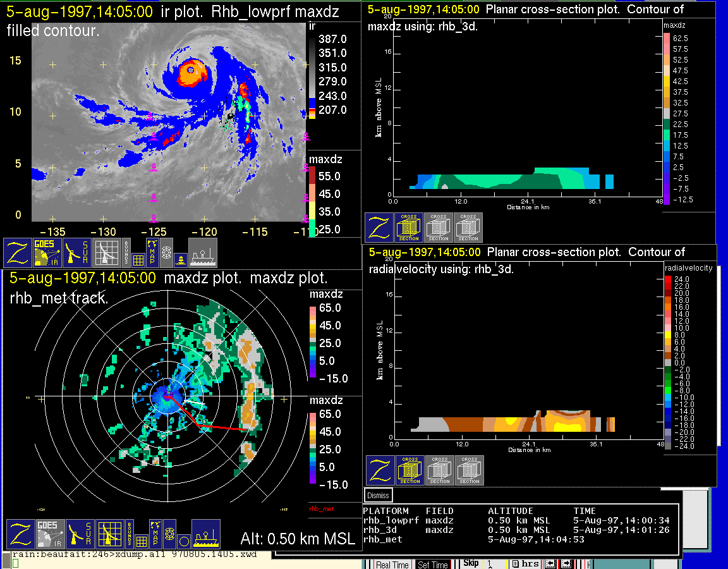Enable Real Time mode

point(392,565)
